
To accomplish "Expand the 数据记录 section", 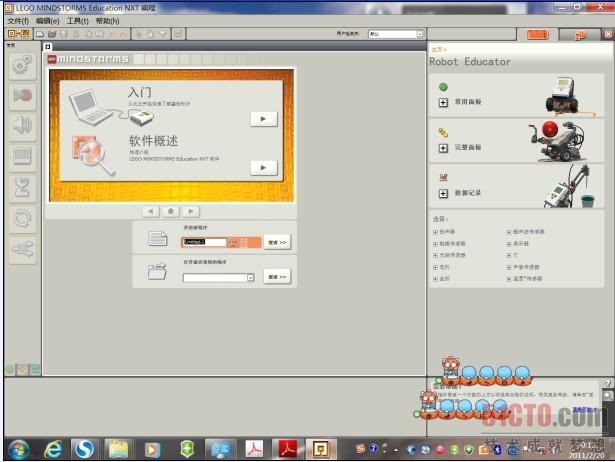I will tap(443, 193).
